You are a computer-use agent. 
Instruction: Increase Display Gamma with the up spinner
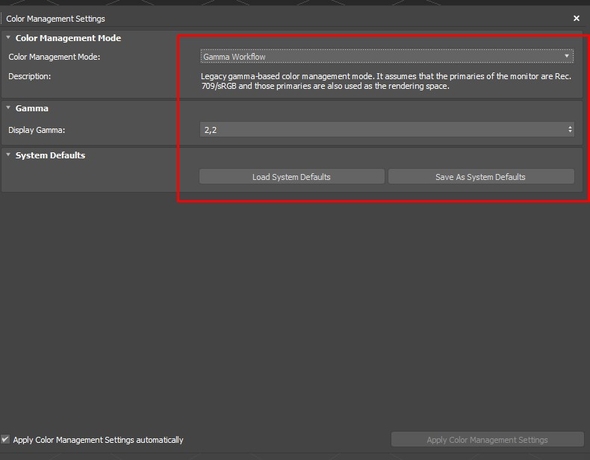(x=570, y=127)
